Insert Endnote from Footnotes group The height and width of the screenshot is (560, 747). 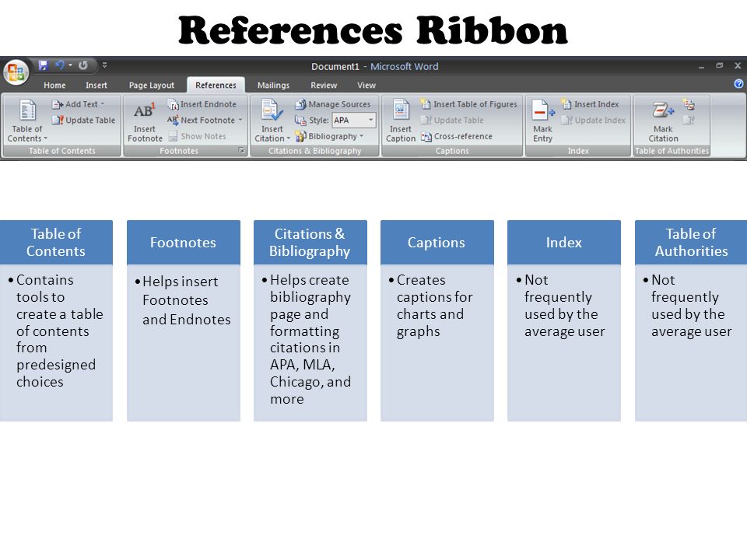coord(202,104)
